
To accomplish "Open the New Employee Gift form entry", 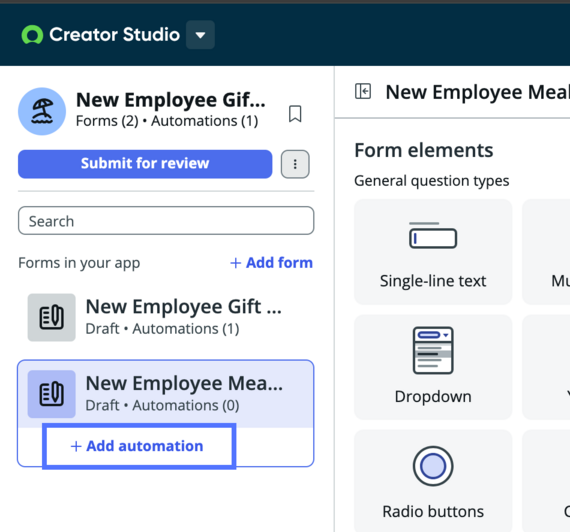I will (x=166, y=317).
